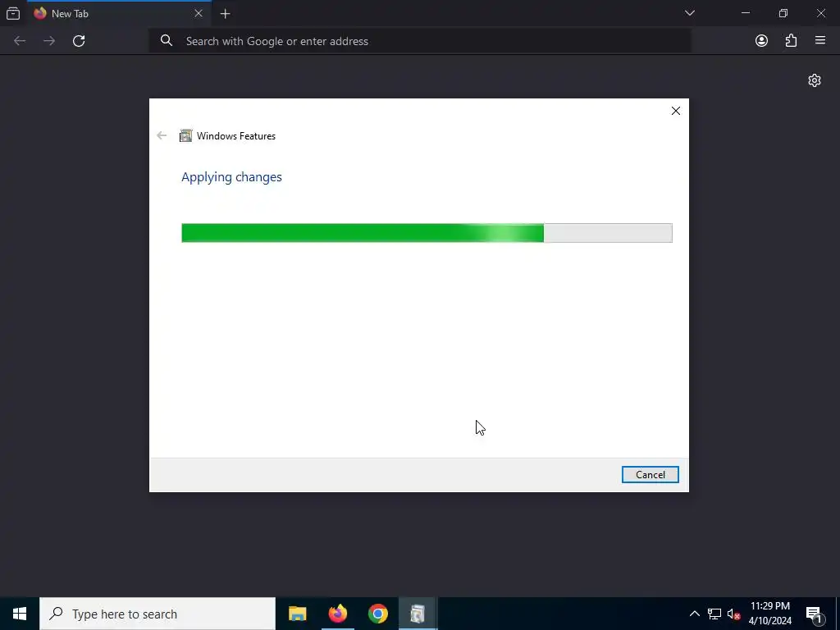
Task: Show hidden system tray icons
Action: pos(694,614)
